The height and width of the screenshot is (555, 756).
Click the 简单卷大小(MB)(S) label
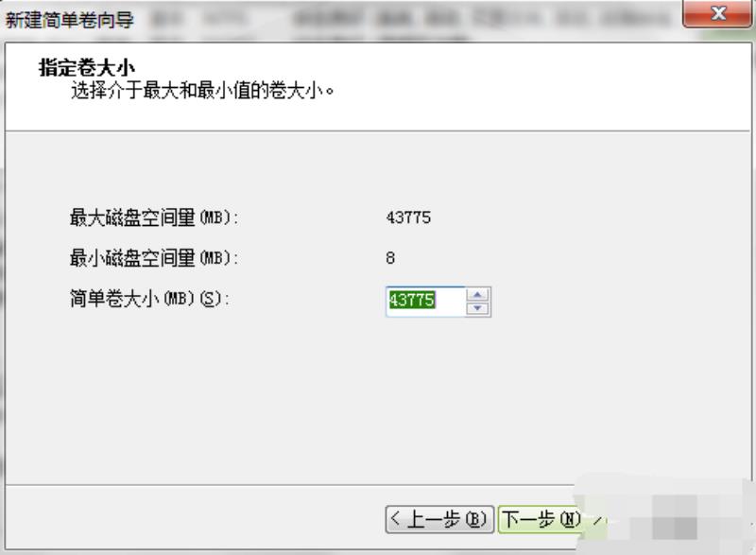pyautogui.click(x=149, y=299)
